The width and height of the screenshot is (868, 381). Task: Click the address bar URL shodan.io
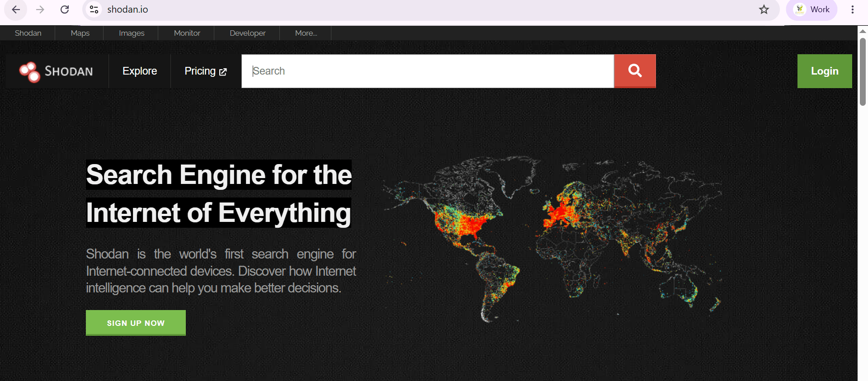click(x=127, y=9)
